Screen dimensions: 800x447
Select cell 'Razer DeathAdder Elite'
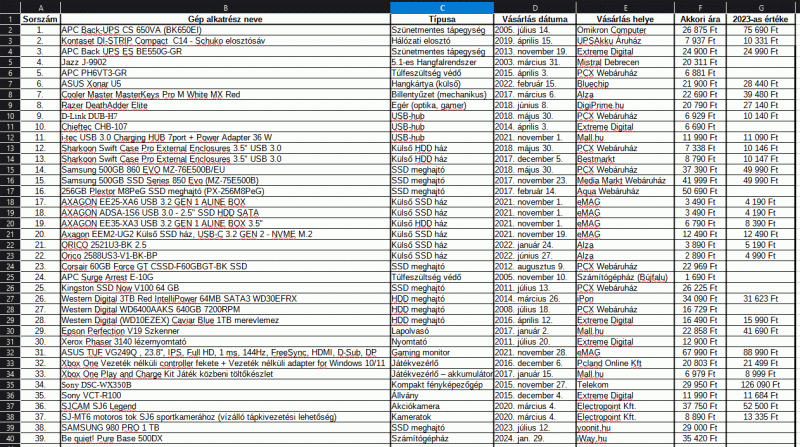click(x=225, y=105)
